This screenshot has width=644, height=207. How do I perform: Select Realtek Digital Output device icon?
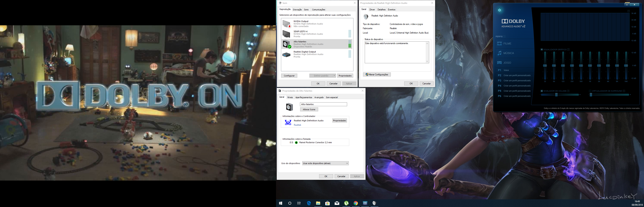pyautogui.click(x=286, y=54)
